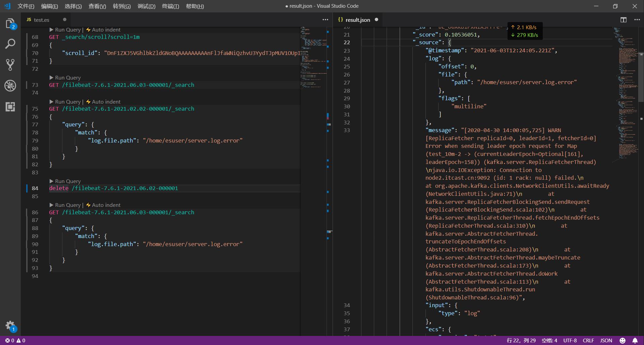Click "_score" key in result.json
Image resolution: width=644 pixels, height=345 pixels.
click(425, 35)
